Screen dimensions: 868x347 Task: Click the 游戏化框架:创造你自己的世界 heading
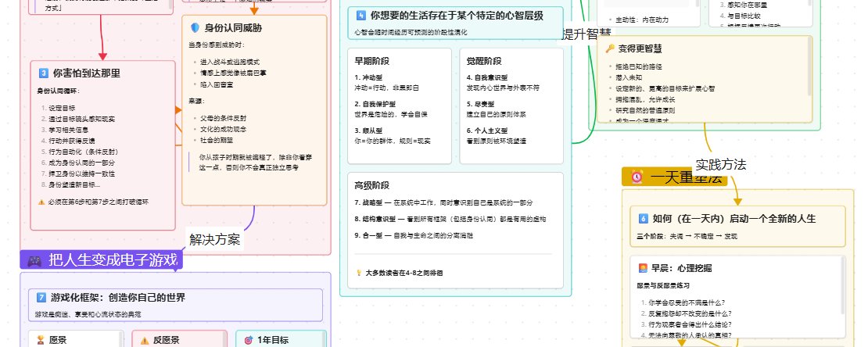tap(118, 298)
